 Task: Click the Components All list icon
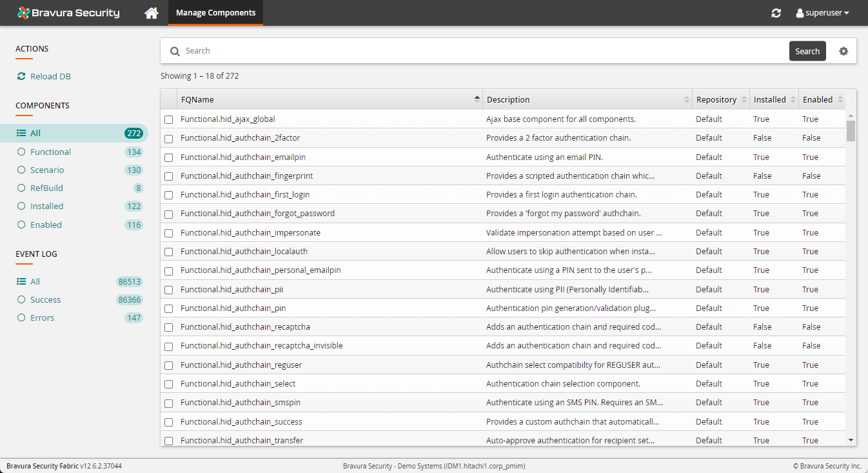21,133
